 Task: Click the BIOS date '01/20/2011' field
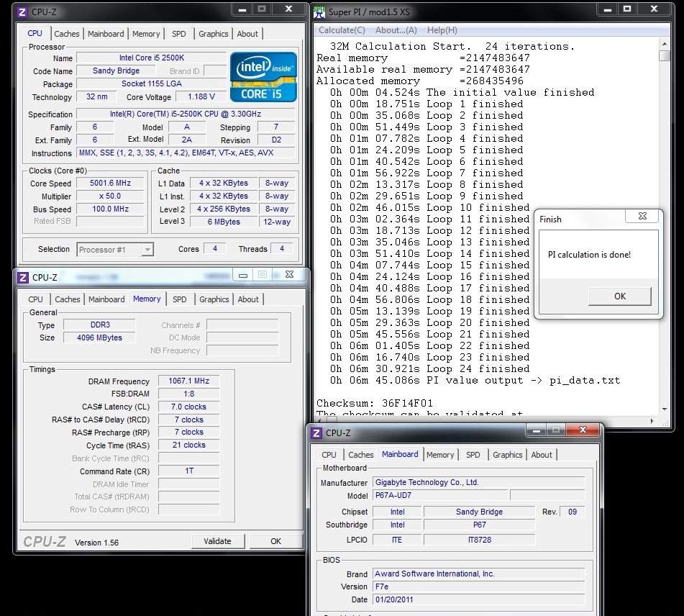pyautogui.click(x=478, y=599)
